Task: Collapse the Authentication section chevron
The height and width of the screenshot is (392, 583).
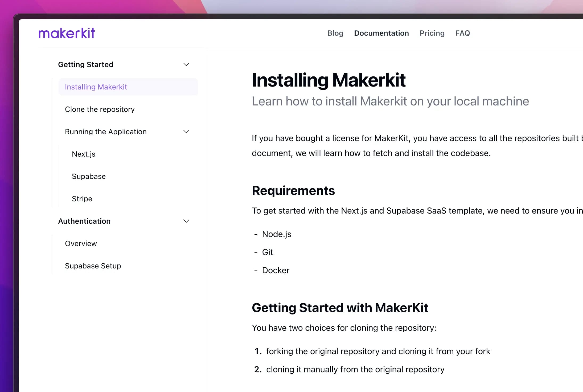Action: click(186, 221)
